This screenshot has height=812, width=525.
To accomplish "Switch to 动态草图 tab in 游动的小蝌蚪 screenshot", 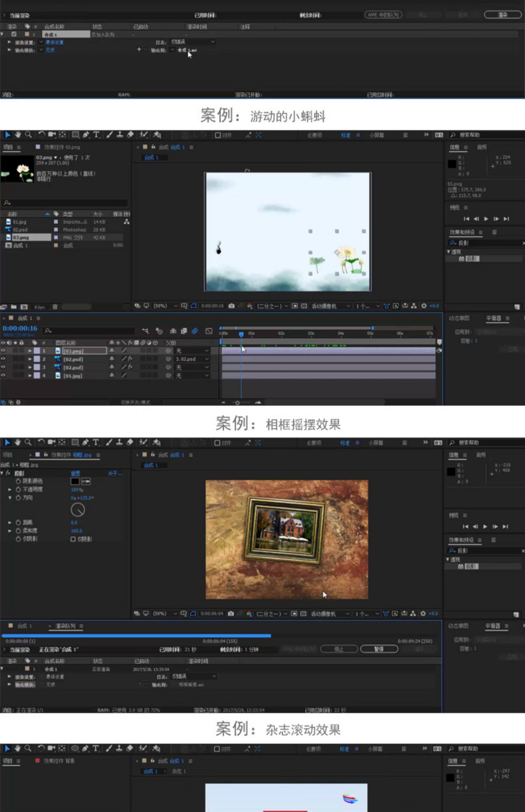I will tap(459, 318).
